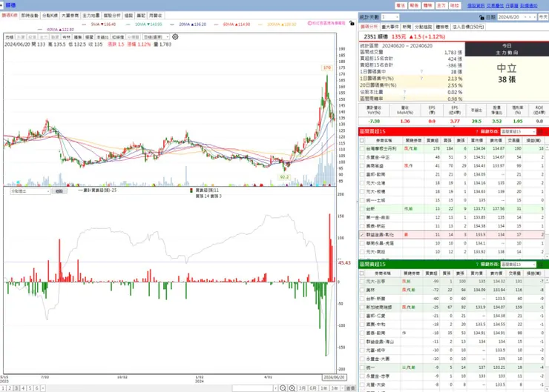The width and height of the screenshot is (549, 392).
Task: Open chart settings gear icon
Action: pyautogui.click(x=175, y=37)
